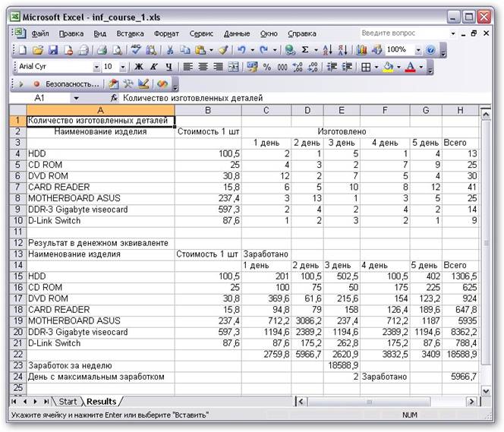Apply Percent Style format icon

click(266, 67)
